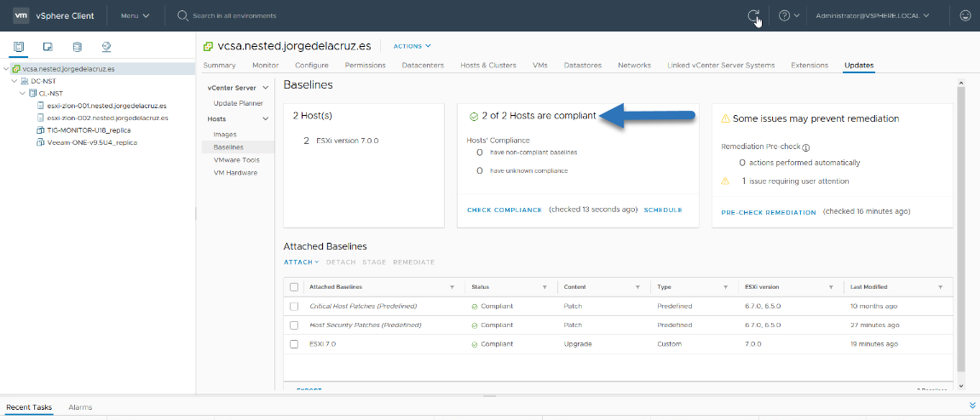
Task: Open the Hosts & Clusters tab
Action: click(488, 65)
